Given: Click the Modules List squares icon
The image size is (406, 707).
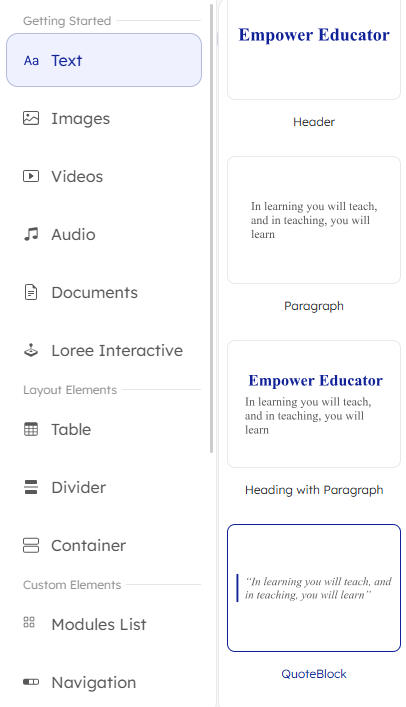Looking at the screenshot, I should tap(29, 622).
